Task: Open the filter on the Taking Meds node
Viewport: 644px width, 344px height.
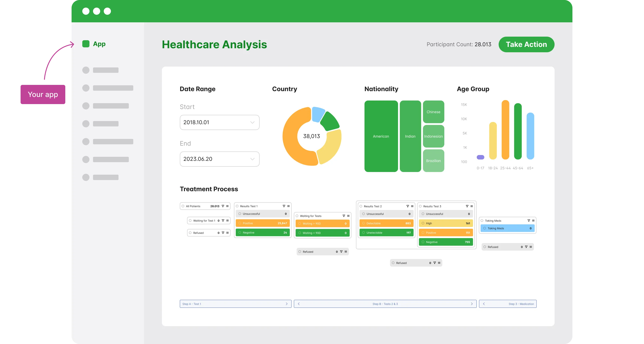Action: pos(528,221)
